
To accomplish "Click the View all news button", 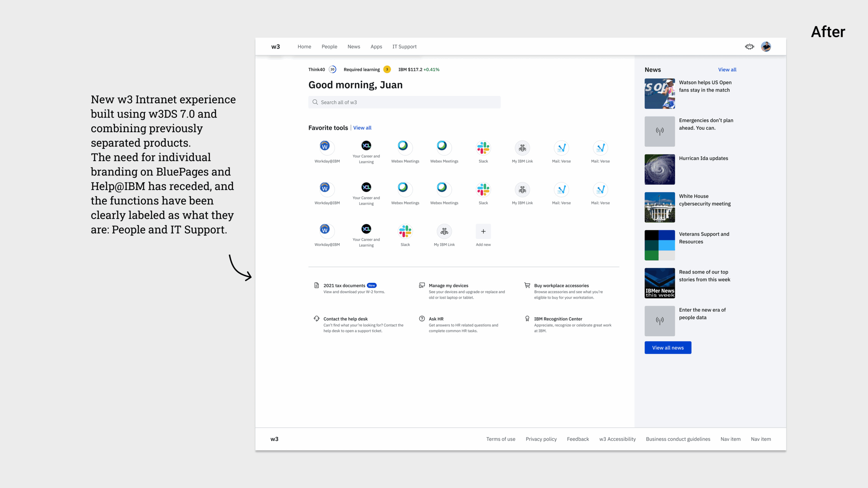I will (x=668, y=348).
